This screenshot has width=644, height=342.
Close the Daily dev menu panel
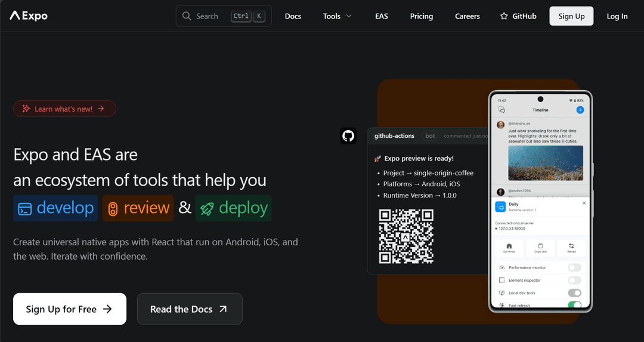[584, 203]
